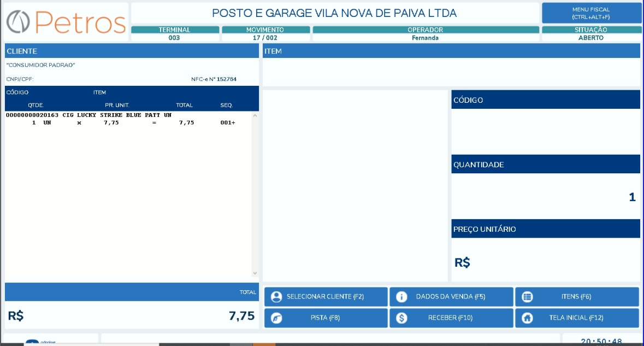The width and height of the screenshot is (644, 346).
Task: Click scroll down arrow of items list
Action: [255, 273]
